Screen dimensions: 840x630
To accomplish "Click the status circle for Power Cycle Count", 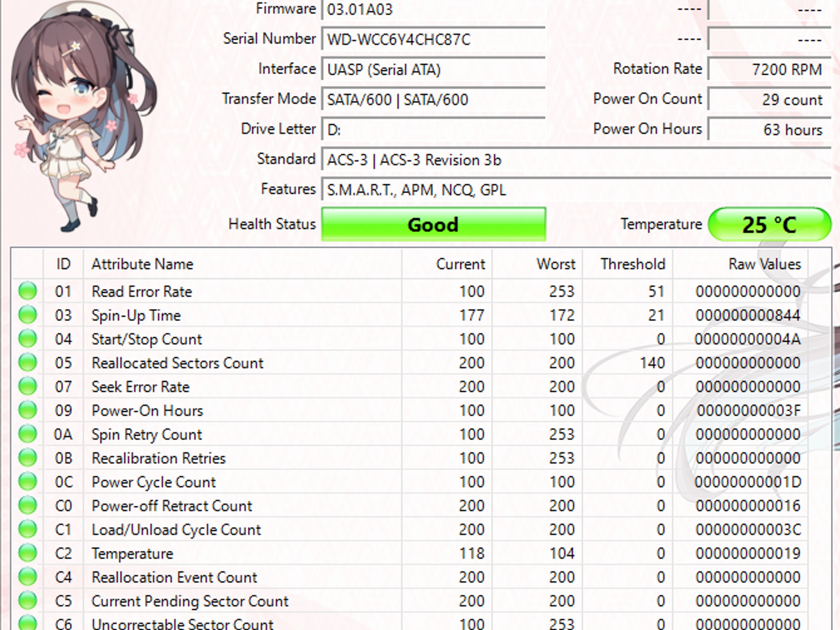I will [28, 482].
